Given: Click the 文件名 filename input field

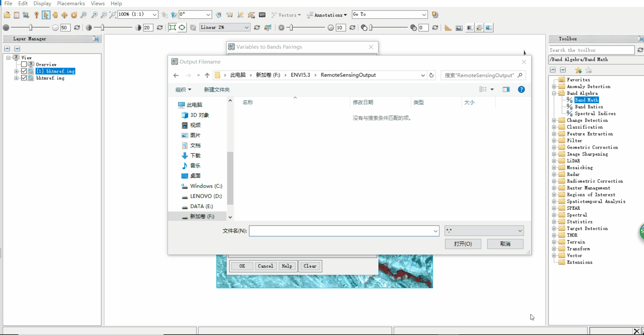Looking at the screenshot, I should click(344, 231).
